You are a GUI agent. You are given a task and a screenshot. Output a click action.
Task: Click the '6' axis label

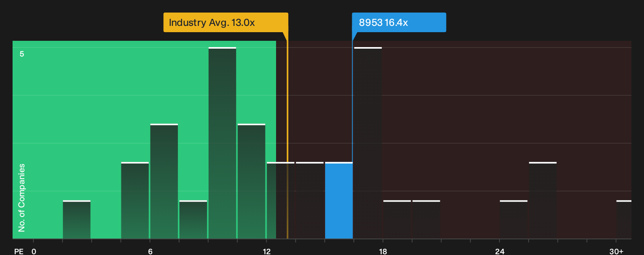[150, 251]
